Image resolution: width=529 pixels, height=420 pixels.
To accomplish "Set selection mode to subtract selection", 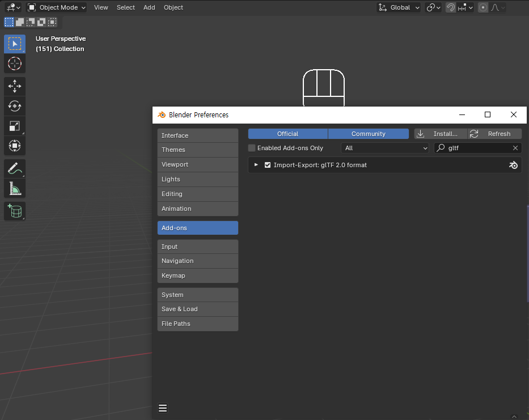I will point(31,22).
